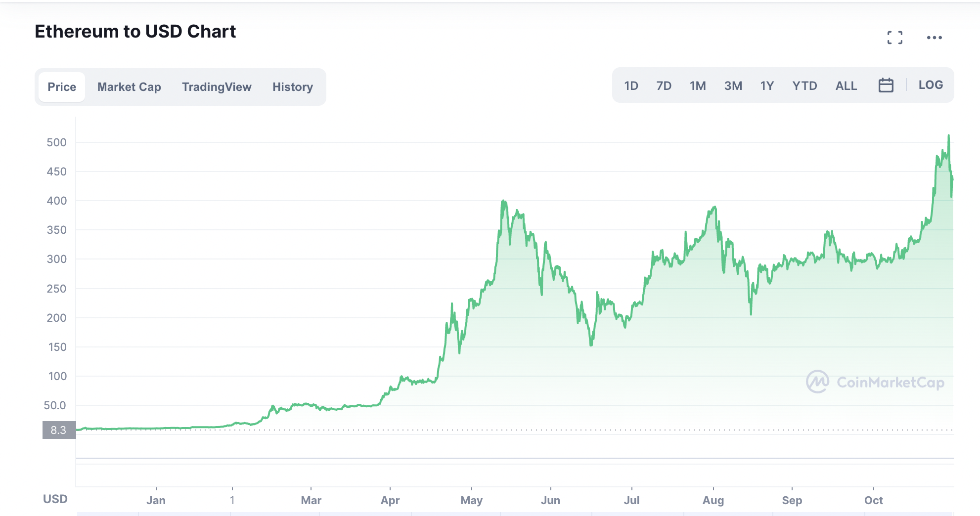Choose the 1Y time range
The width and height of the screenshot is (980, 516).
767,86
